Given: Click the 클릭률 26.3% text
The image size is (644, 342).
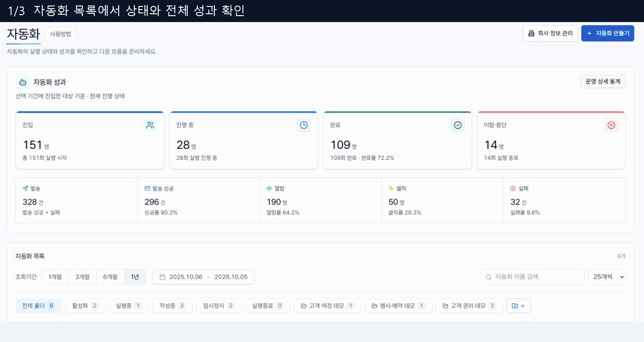Looking at the screenshot, I should [x=405, y=212].
